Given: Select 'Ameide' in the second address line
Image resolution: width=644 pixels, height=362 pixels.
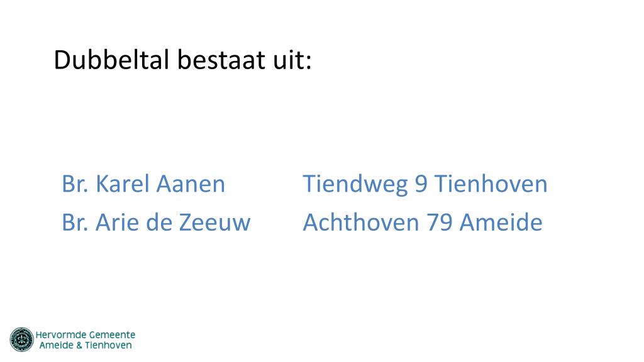Looking at the screenshot, I should point(501,222).
